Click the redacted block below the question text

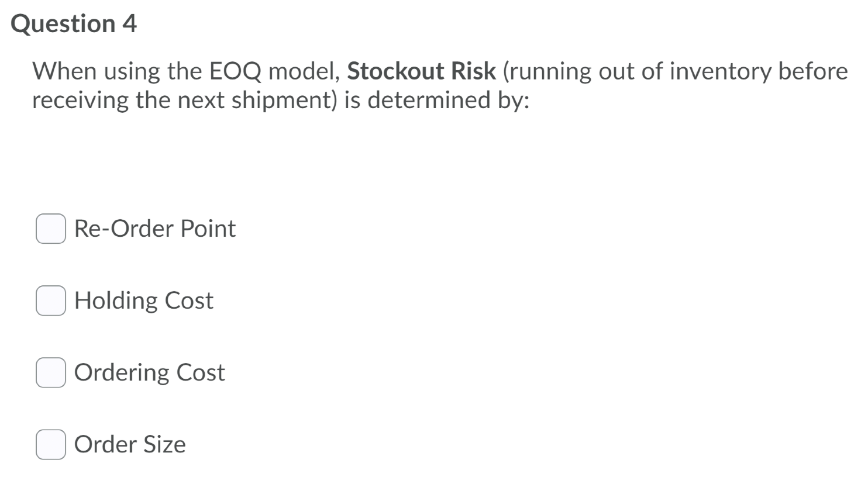click(x=219, y=152)
